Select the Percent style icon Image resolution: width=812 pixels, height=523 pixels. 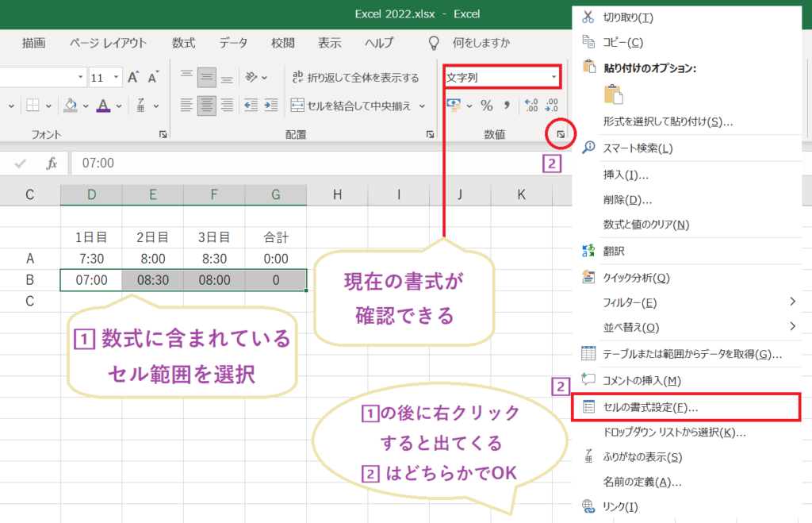tap(486, 106)
